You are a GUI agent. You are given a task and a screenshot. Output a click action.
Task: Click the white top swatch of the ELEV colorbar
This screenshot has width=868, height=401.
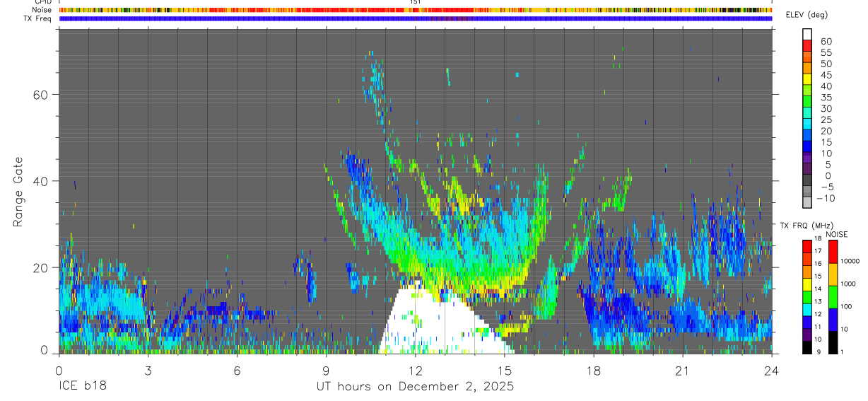[807, 34]
